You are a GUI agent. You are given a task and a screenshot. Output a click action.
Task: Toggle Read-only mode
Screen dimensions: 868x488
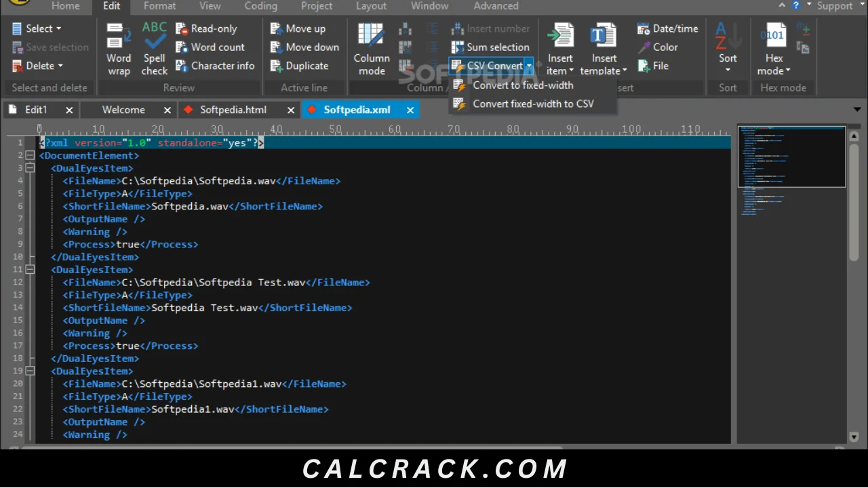[206, 28]
